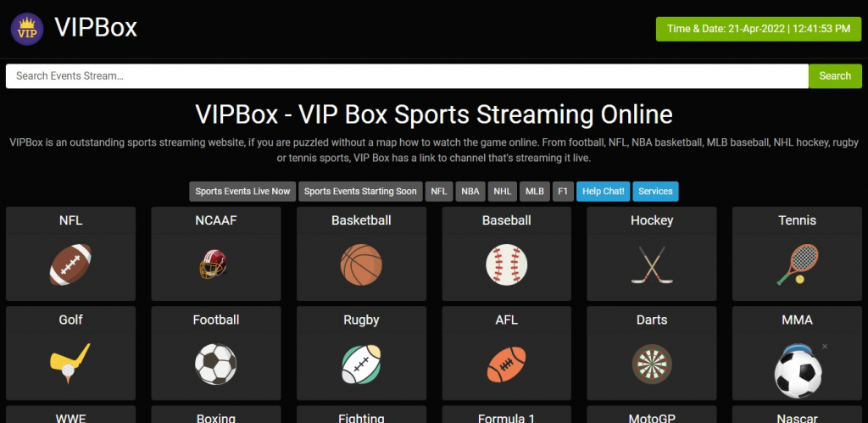Select the AFL orange ball icon
The width and height of the screenshot is (868, 423).
tap(507, 364)
